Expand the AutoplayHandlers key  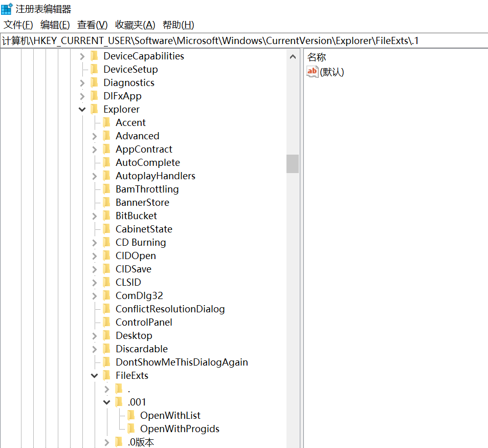(x=95, y=176)
